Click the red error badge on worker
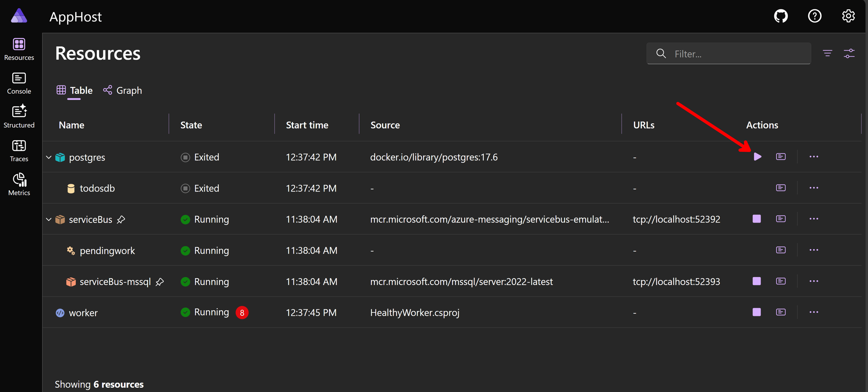The height and width of the screenshot is (392, 868). [x=242, y=313]
